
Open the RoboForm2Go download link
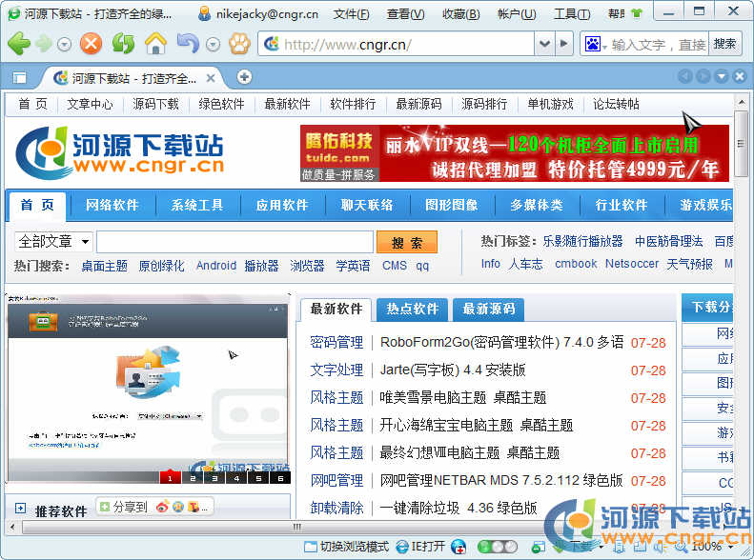(501, 342)
